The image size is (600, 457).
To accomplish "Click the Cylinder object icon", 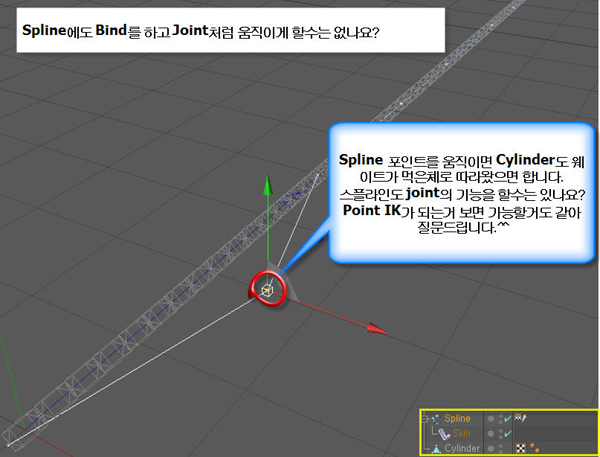I will point(436,449).
